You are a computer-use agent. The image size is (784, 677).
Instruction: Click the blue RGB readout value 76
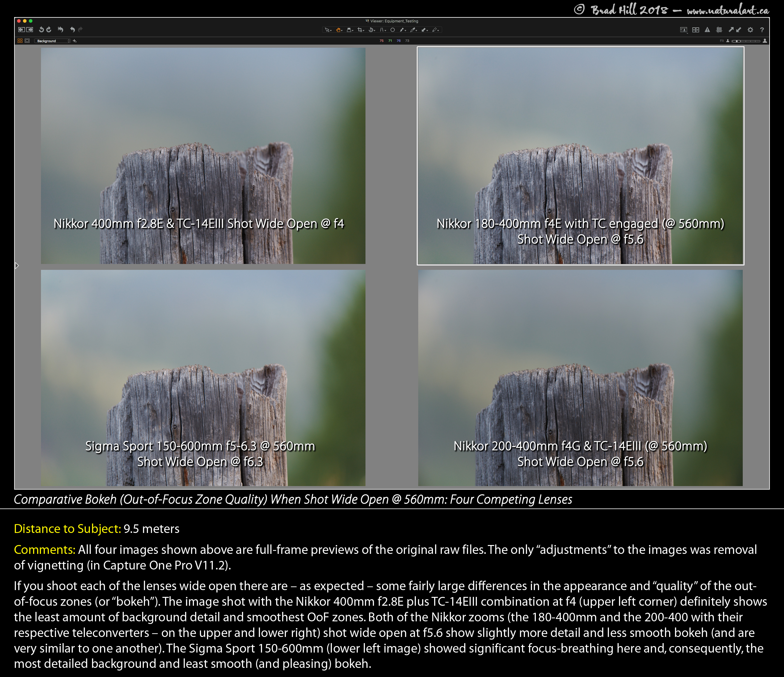398,41
